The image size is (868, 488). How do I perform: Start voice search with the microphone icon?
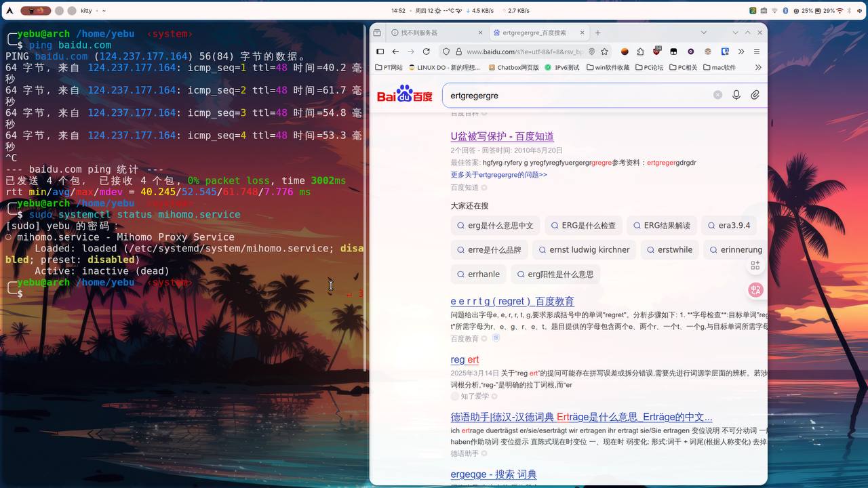[x=736, y=96]
